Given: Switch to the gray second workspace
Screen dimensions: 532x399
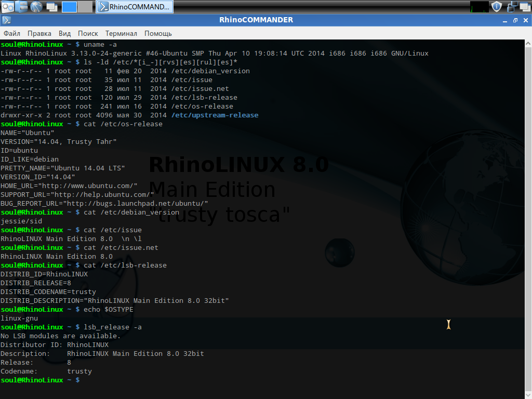Looking at the screenshot, I should [x=85, y=7].
